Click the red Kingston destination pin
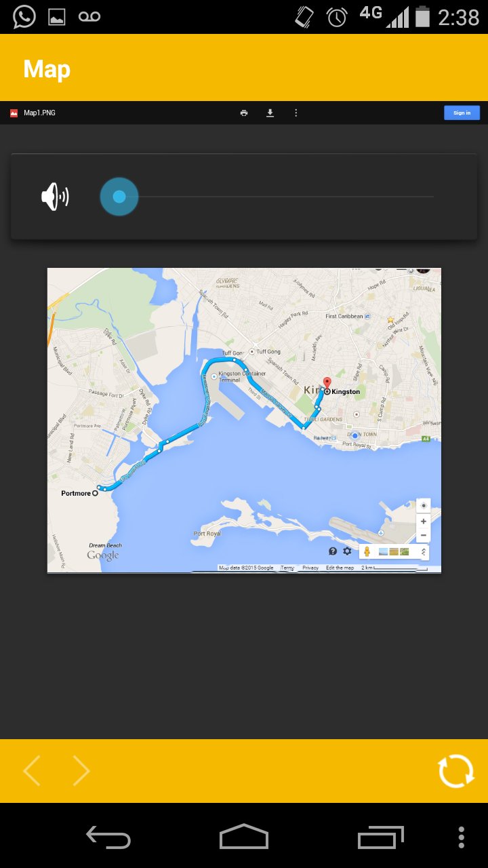The width and height of the screenshot is (488, 868). pos(327,383)
